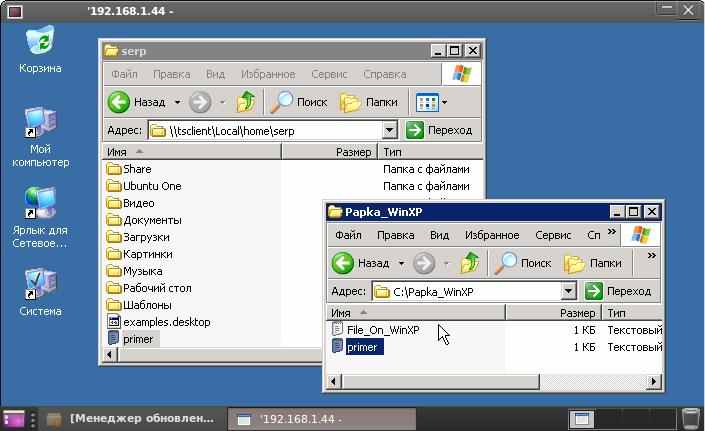The width and height of the screenshot is (705, 431).
Task: Click the forward arrow in serp window
Action: tap(200, 102)
